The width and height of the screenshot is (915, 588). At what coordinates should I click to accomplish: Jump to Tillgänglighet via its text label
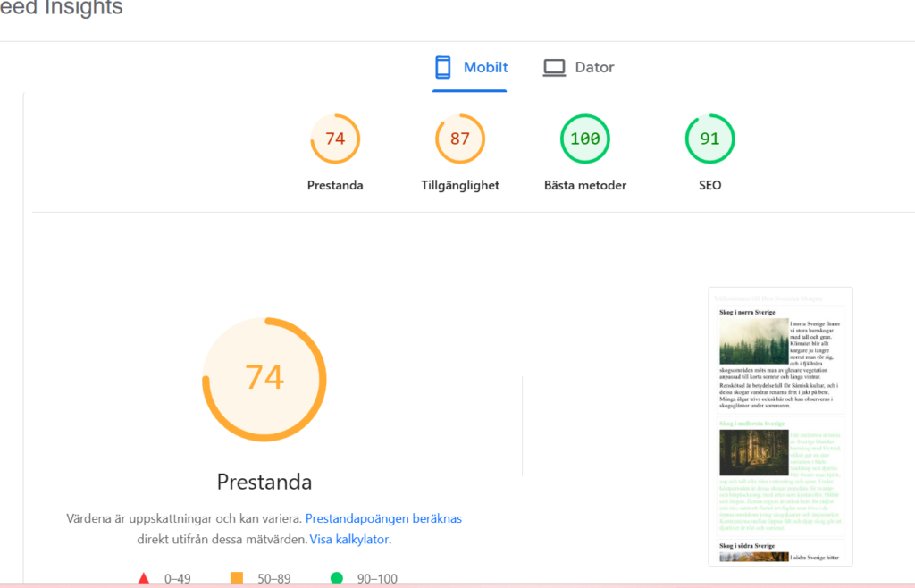click(460, 186)
